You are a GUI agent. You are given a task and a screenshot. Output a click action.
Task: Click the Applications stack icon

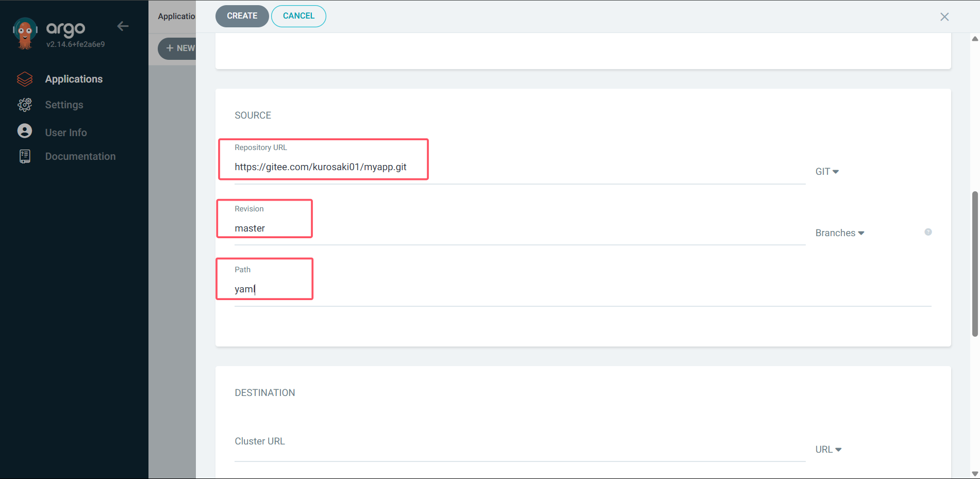point(25,79)
